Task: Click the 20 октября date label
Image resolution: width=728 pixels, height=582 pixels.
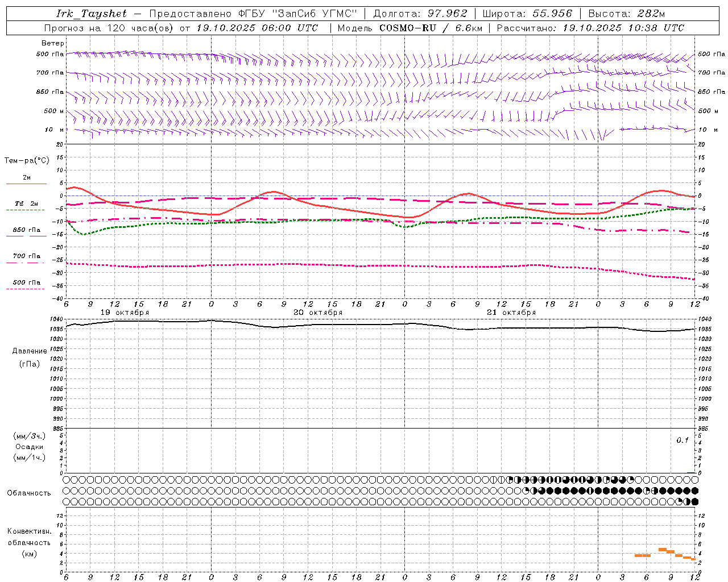Action: click(318, 313)
